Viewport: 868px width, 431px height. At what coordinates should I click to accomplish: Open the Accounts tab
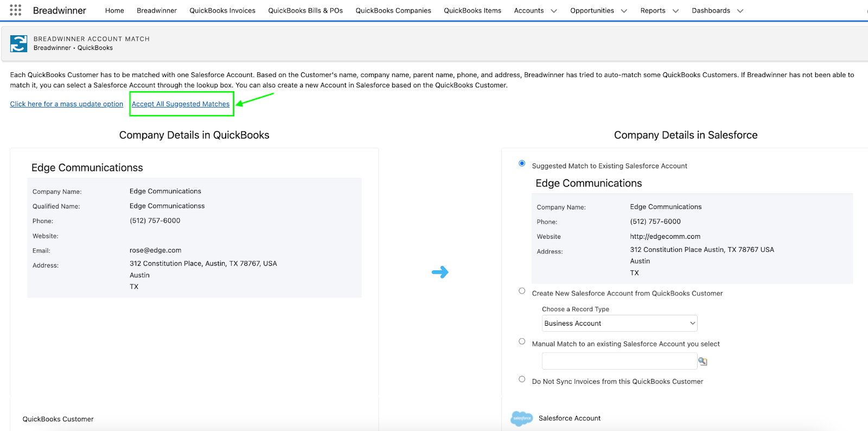[x=529, y=10]
